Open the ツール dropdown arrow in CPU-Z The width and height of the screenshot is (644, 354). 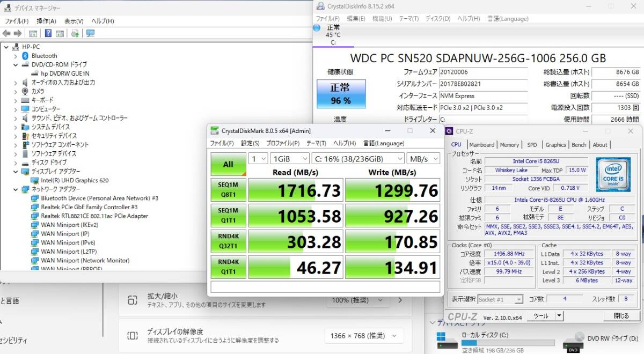(559, 316)
